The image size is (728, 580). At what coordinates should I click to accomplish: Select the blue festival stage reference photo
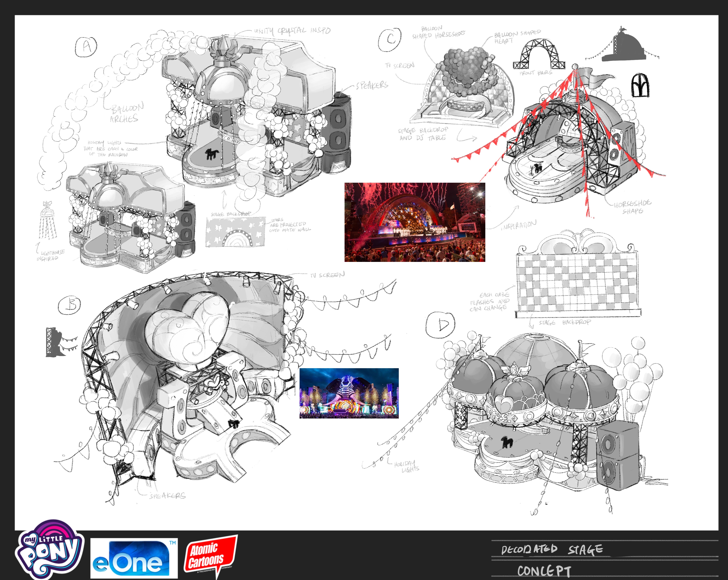[x=349, y=393]
